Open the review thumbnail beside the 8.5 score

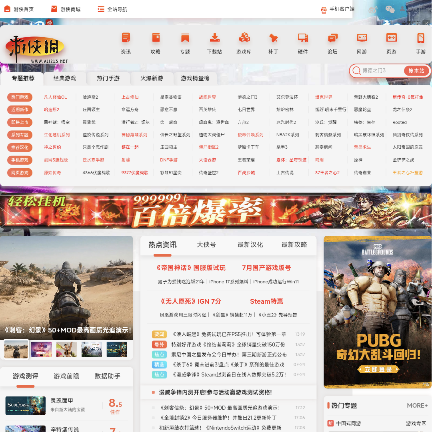(26, 405)
